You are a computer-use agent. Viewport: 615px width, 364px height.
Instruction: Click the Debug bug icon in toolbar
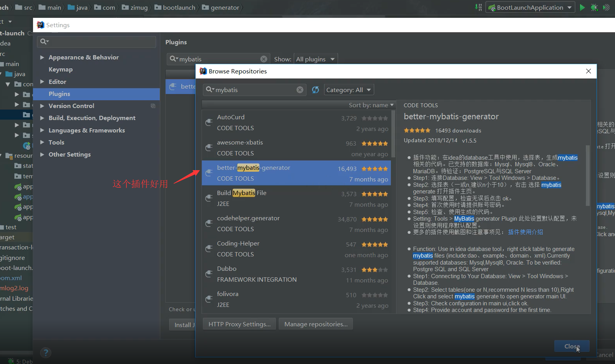point(594,7)
